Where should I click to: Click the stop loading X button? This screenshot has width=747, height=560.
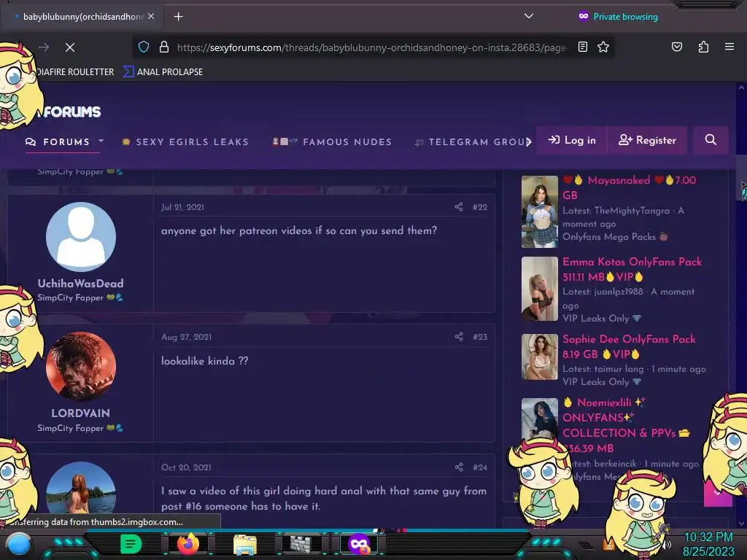coord(69,47)
